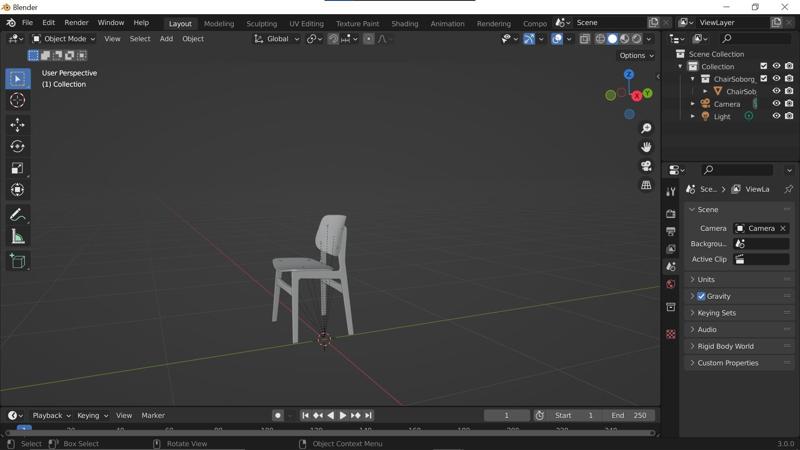
Task: Disable the Gravity checkbox
Action: 701,296
